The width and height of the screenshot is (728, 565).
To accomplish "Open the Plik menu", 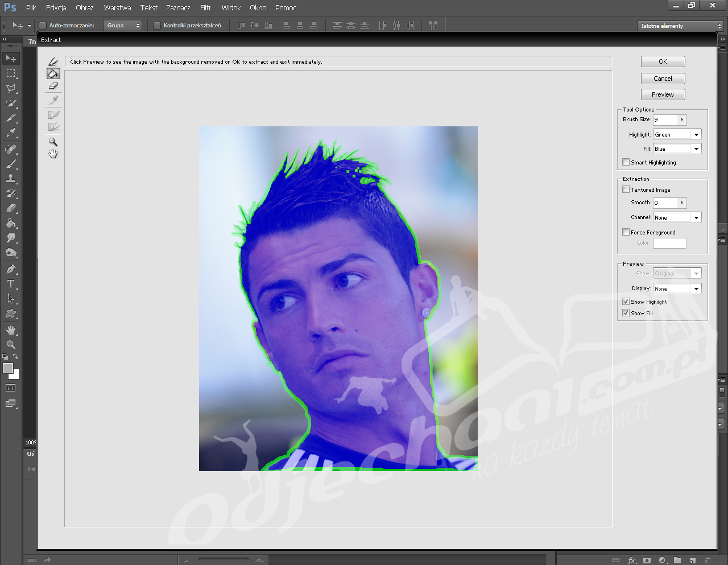I will coord(31,7).
